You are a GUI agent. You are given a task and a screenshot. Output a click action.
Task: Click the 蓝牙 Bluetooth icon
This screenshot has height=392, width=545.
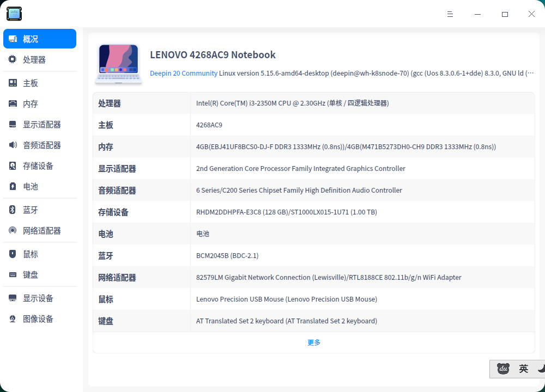coord(13,210)
